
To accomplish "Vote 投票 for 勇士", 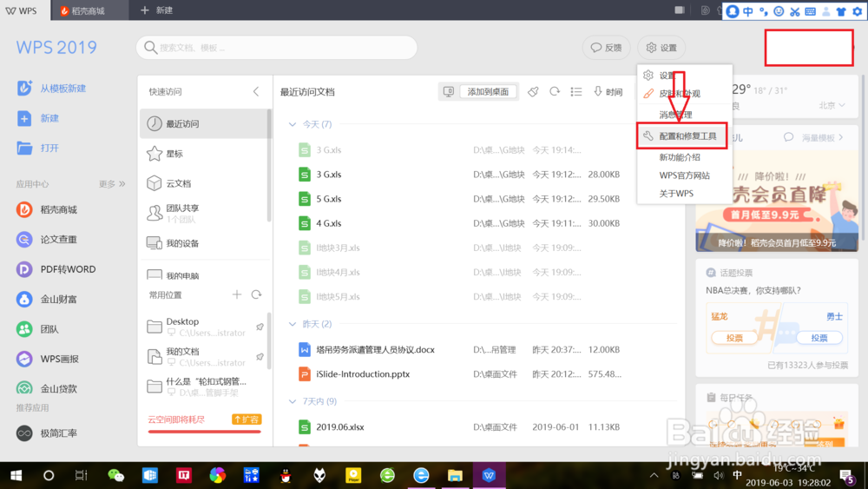I will pyautogui.click(x=819, y=338).
